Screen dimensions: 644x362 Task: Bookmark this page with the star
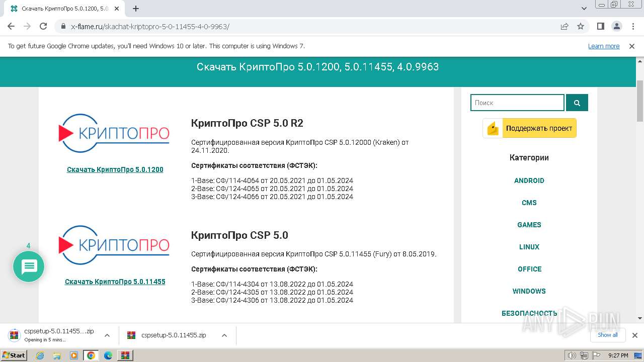(x=581, y=26)
